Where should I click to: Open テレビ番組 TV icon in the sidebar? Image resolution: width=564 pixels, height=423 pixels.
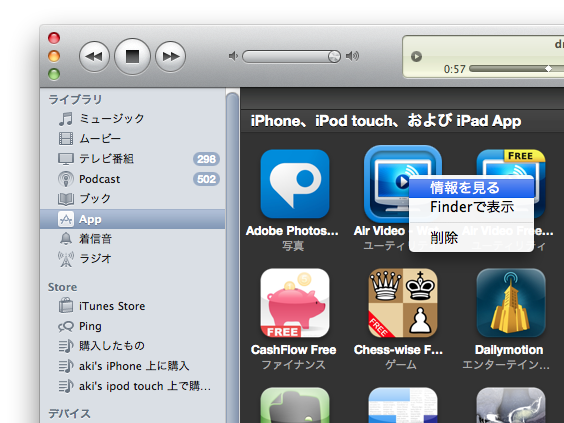(x=66, y=159)
